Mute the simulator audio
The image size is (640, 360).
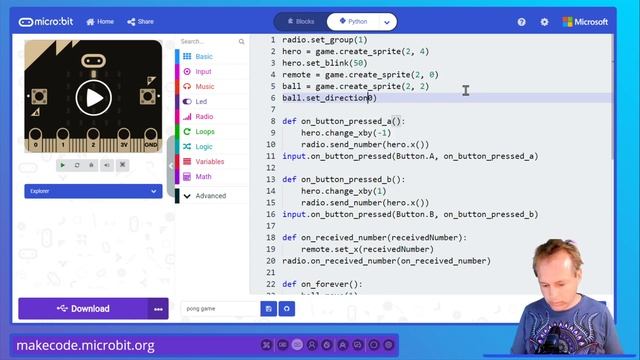pyautogui.click(x=107, y=165)
